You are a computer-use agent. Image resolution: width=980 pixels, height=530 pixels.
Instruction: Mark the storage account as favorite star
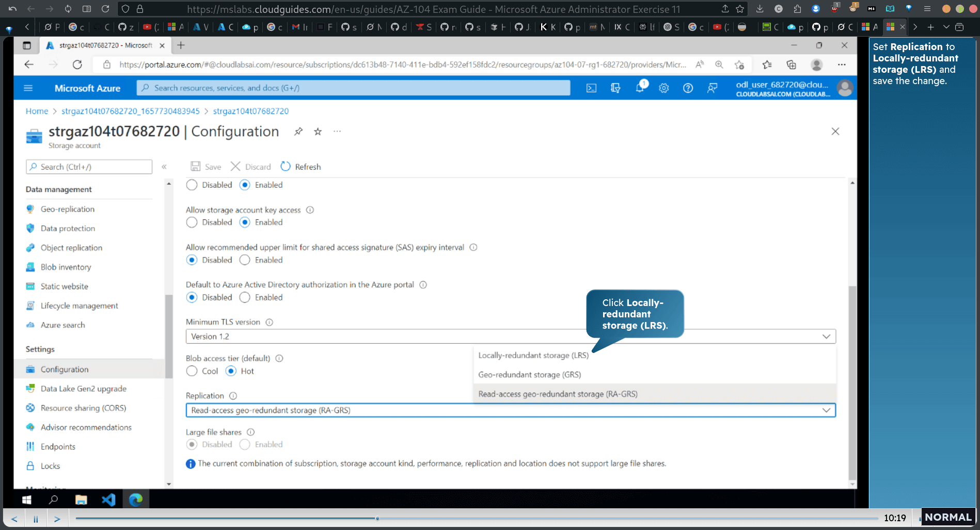coord(318,132)
